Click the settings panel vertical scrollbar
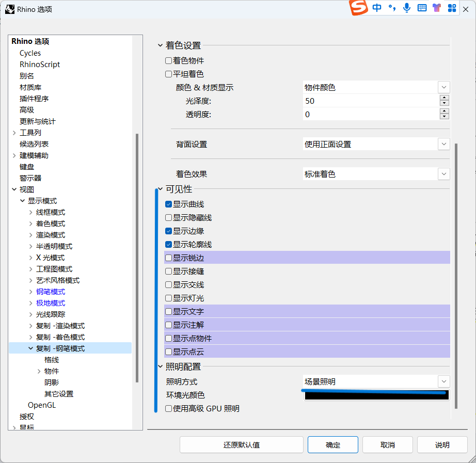 pos(456,276)
